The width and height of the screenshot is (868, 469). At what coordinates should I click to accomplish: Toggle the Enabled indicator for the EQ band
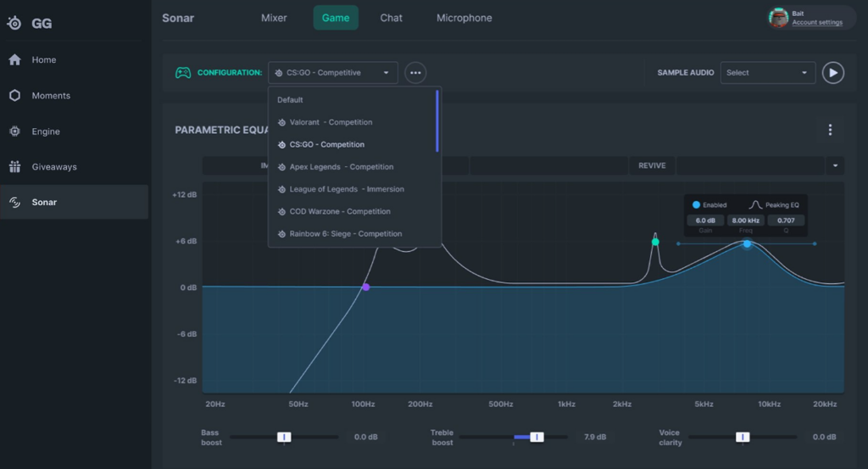(697, 205)
